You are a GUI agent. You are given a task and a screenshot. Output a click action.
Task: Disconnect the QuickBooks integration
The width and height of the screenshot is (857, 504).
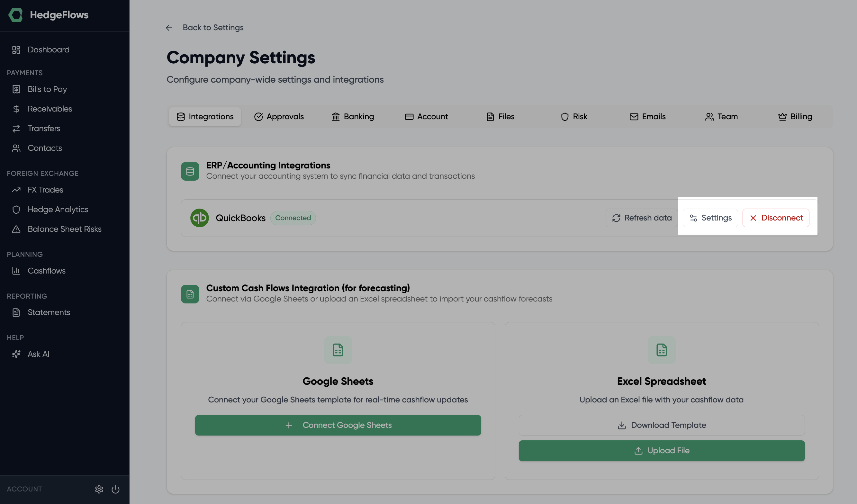pos(776,218)
